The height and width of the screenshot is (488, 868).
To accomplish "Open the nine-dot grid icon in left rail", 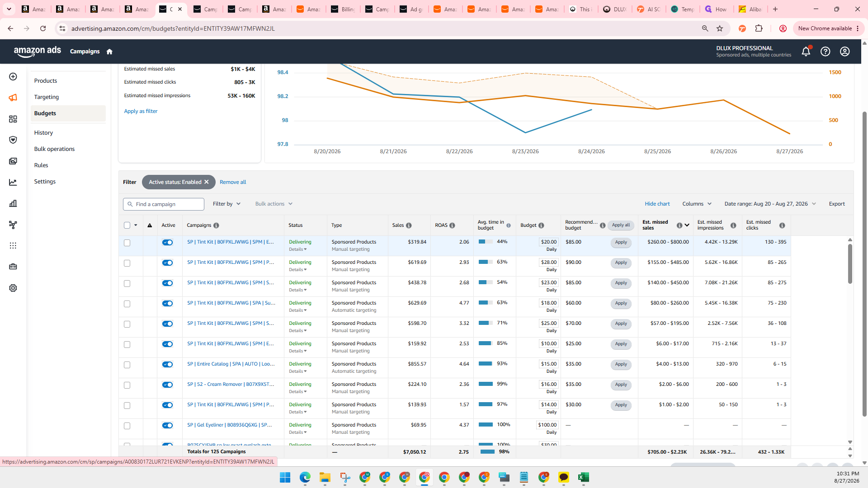I will tap(13, 246).
